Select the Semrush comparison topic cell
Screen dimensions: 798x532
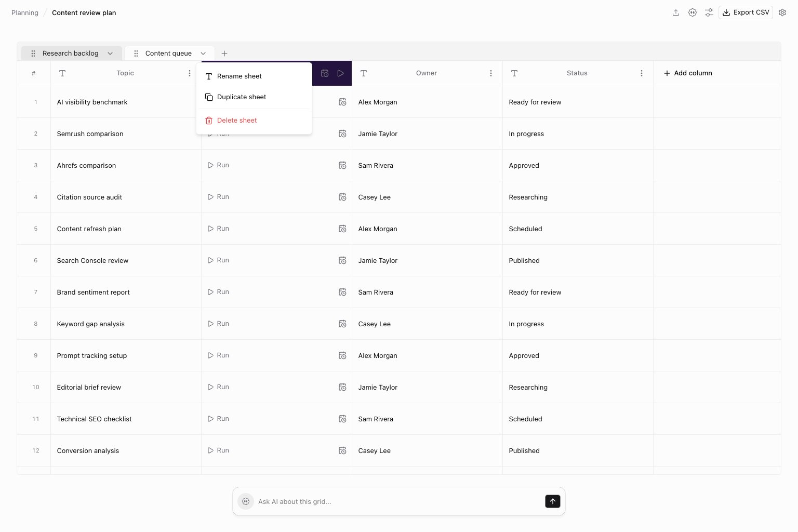click(x=126, y=134)
